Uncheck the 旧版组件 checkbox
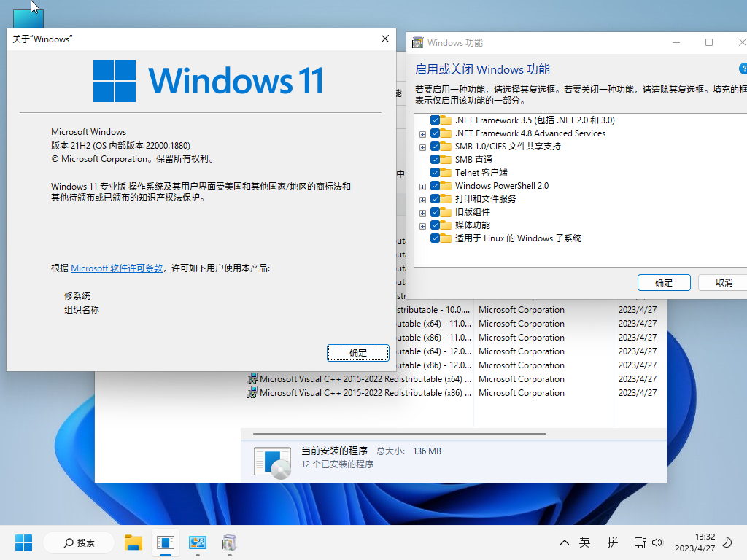This screenshot has width=747, height=560. [x=435, y=212]
